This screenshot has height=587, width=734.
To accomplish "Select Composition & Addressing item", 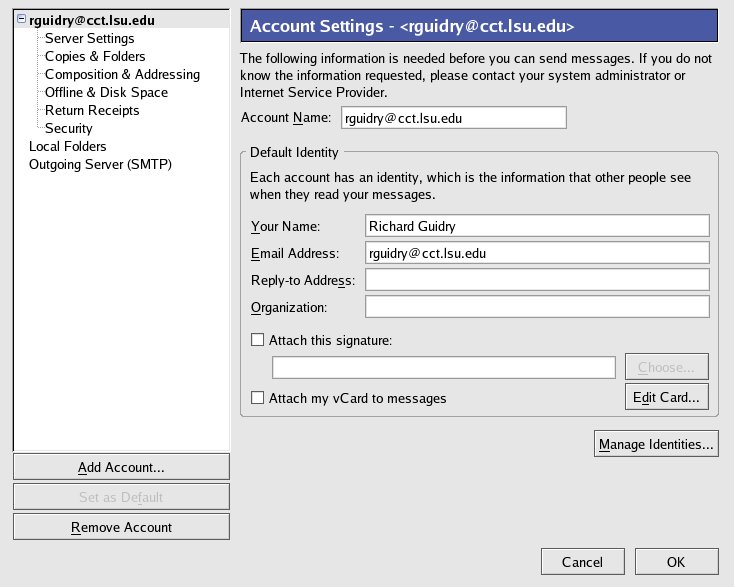I will [122, 74].
